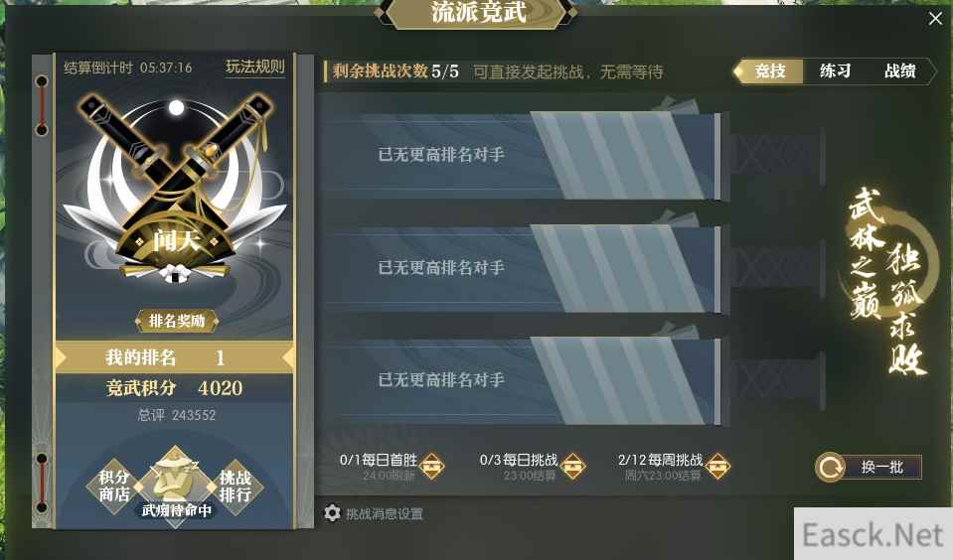Click the sleeping 武痴待命中 figure

(x=176, y=485)
